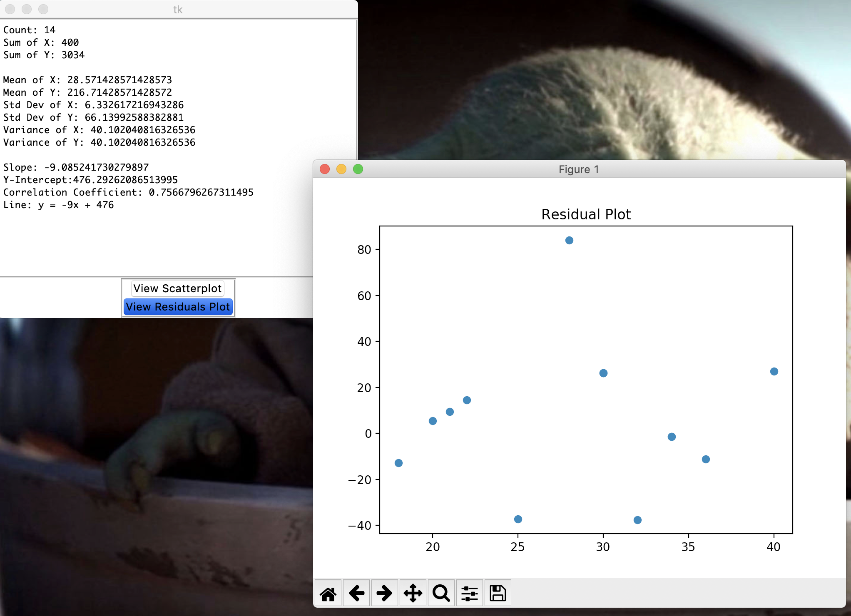Image resolution: width=851 pixels, height=616 pixels.
Task: Click the Forward arrow toolbar icon
Action: pyautogui.click(x=384, y=593)
